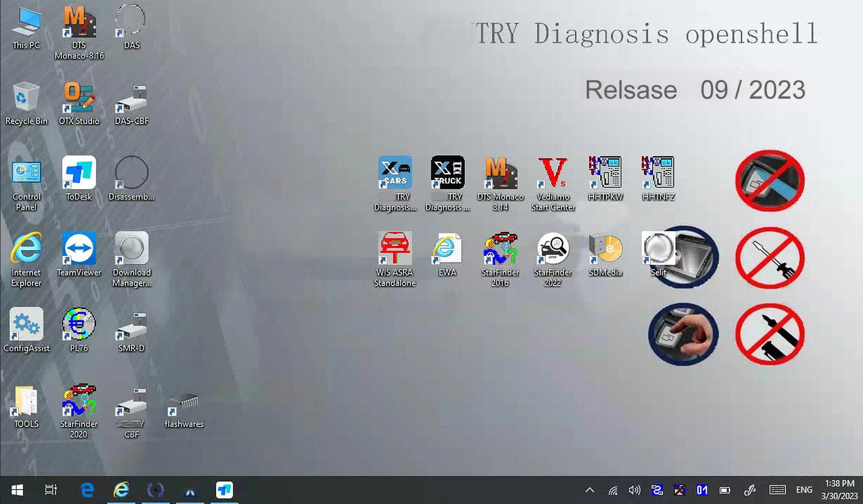Open Task View in taskbar

pyautogui.click(x=51, y=490)
